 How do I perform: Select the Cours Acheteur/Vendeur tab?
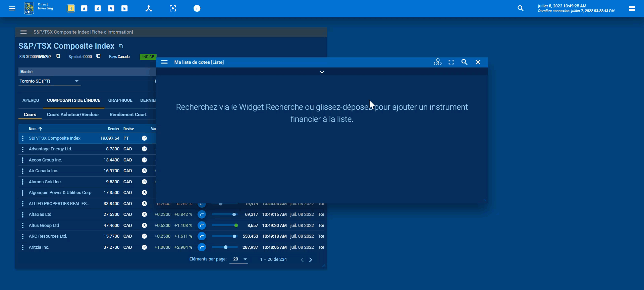(x=73, y=115)
